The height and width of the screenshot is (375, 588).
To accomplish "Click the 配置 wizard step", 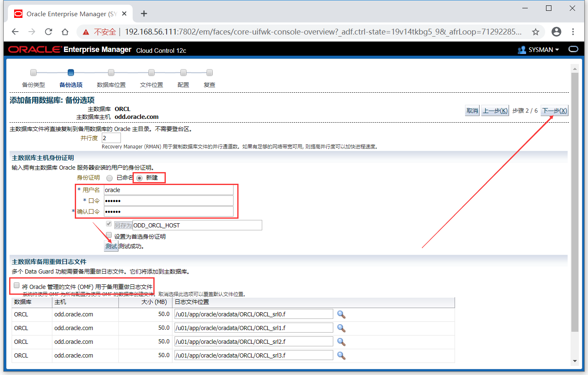I will coord(183,78).
